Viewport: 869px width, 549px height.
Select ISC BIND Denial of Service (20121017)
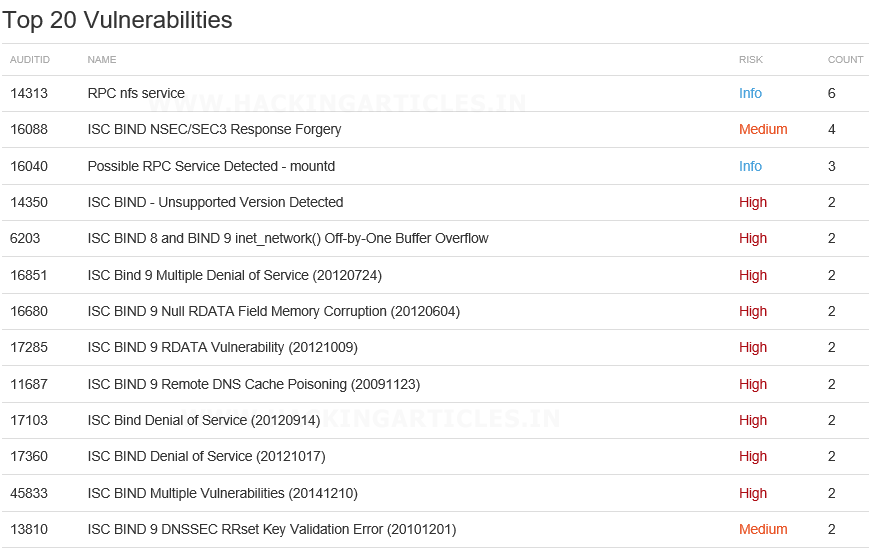[207, 456]
